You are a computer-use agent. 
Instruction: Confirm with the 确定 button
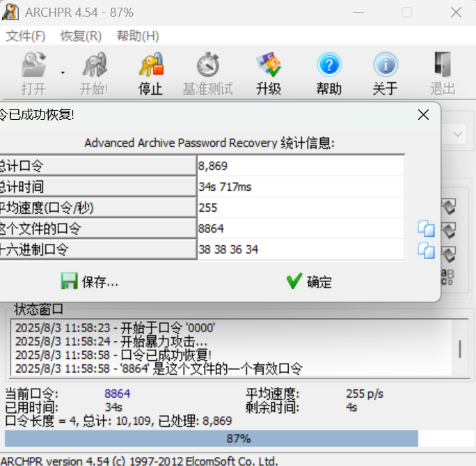point(309,281)
